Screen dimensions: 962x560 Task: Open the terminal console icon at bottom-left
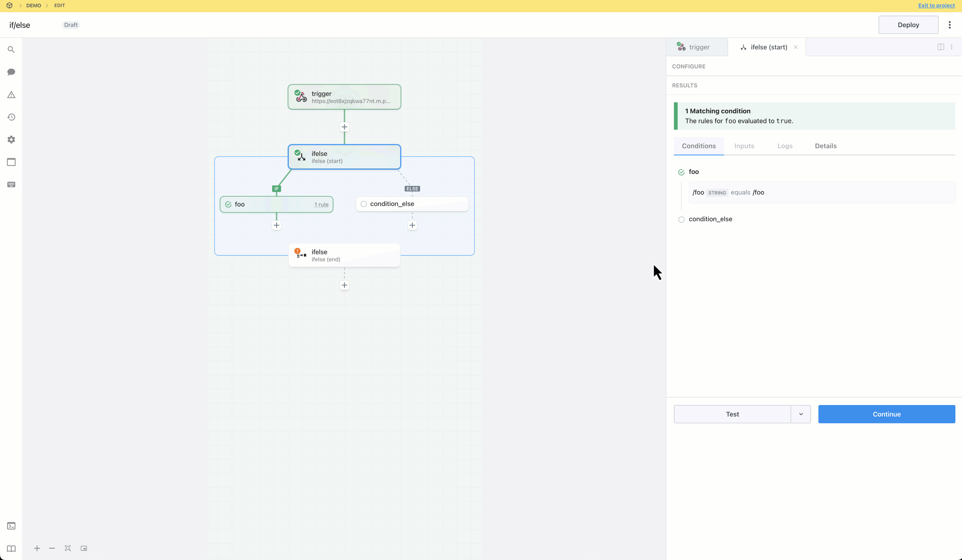tap(11, 526)
